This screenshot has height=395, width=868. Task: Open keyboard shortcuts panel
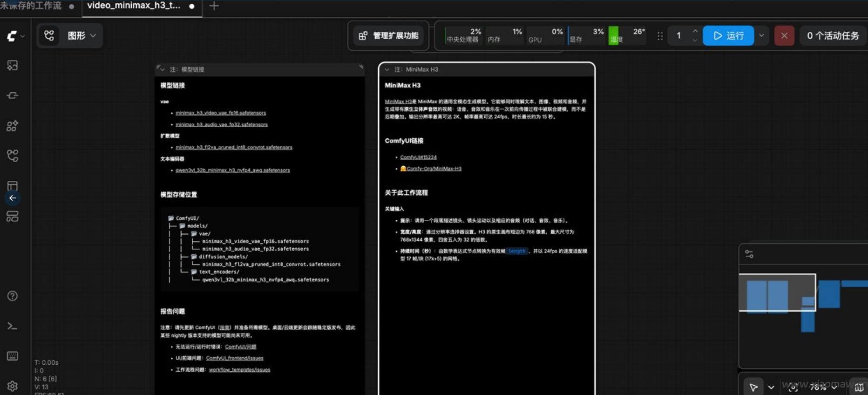click(x=13, y=356)
